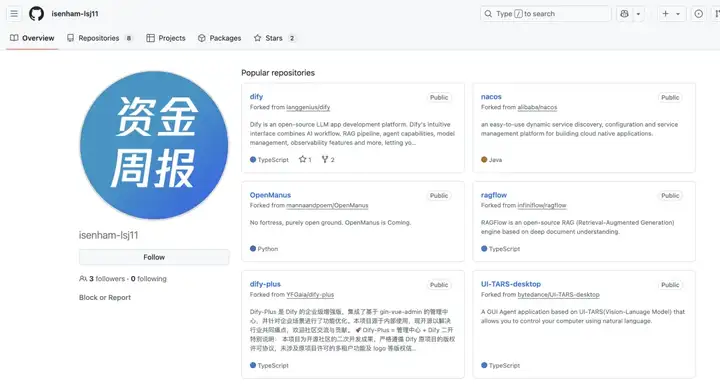Image resolution: width=720 pixels, height=390 pixels.
Task: Click the people icon beside followers
Action: (x=83, y=279)
